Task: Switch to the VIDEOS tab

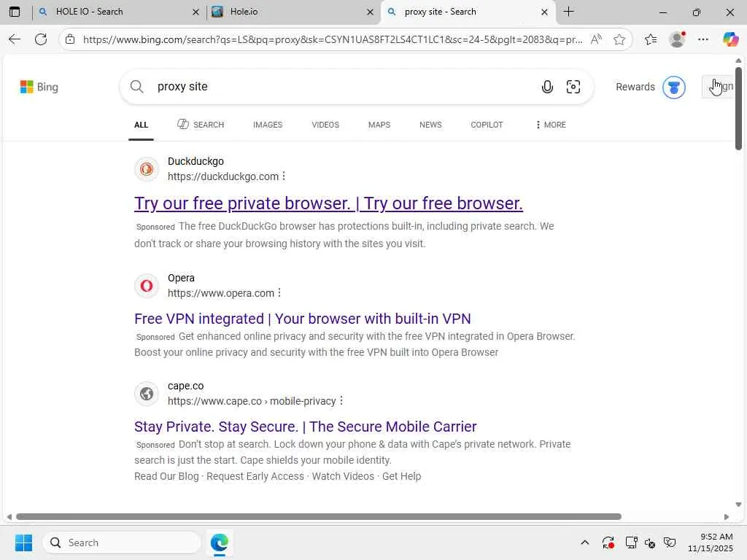Action: tap(325, 125)
